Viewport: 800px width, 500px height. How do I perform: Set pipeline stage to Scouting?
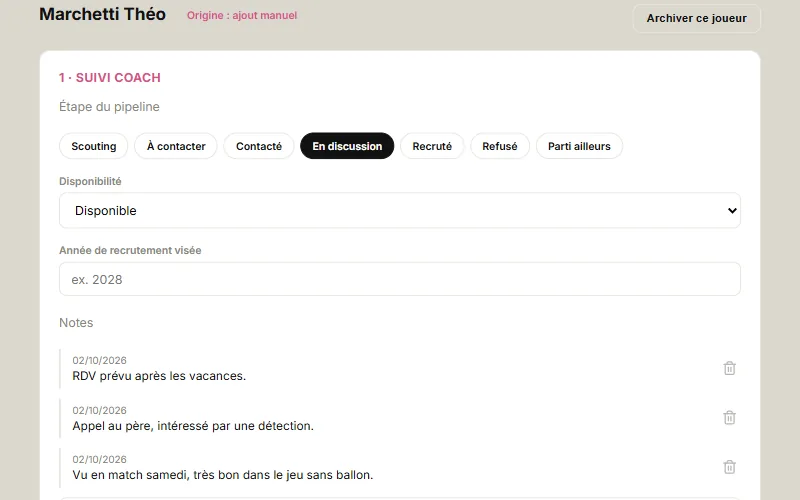click(x=94, y=146)
